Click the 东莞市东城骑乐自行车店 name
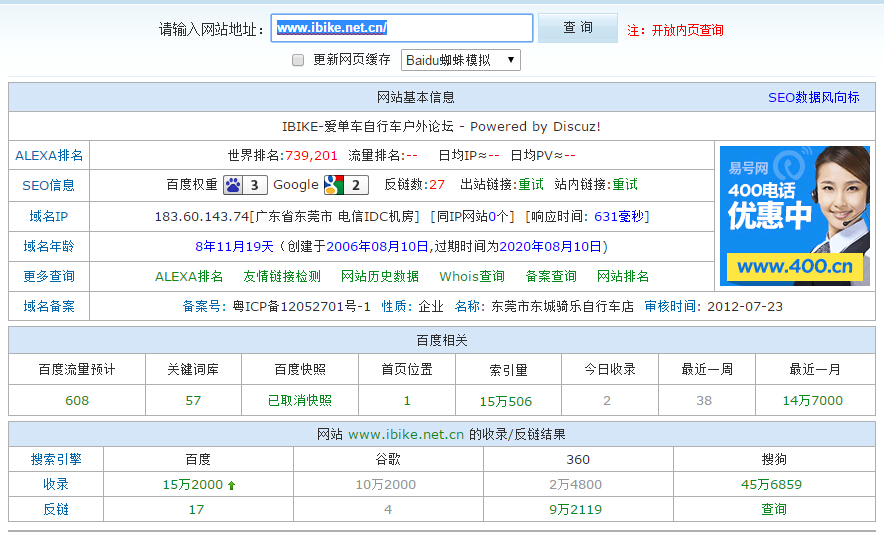The height and width of the screenshot is (539, 884). coord(562,307)
